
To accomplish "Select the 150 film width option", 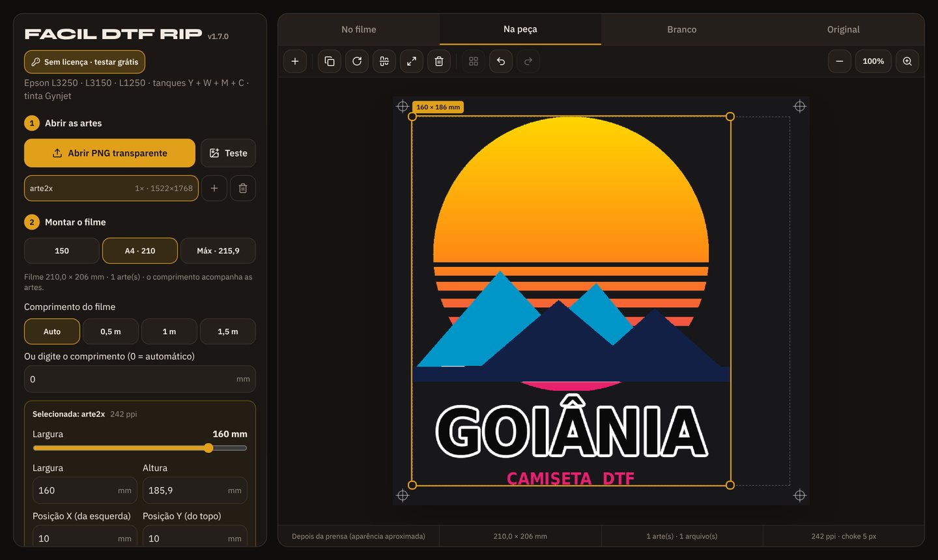I will pos(62,251).
